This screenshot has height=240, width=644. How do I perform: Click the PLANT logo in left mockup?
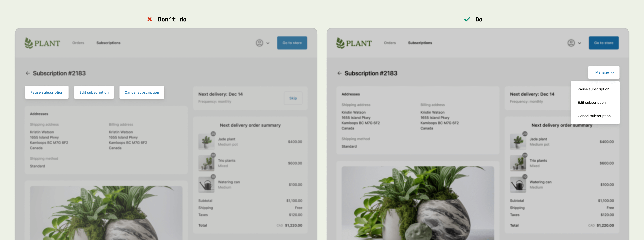[x=42, y=43]
